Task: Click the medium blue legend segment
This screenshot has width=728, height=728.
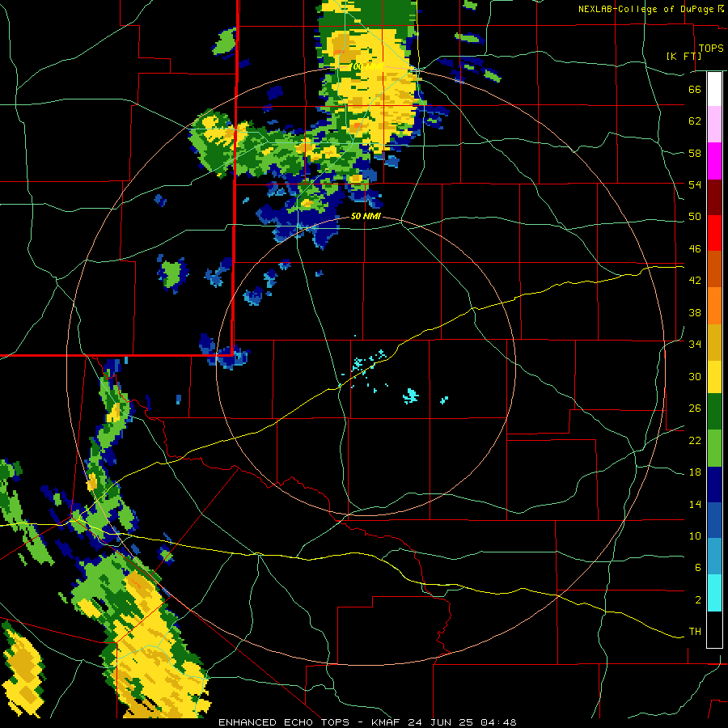Action: click(x=714, y=520)
